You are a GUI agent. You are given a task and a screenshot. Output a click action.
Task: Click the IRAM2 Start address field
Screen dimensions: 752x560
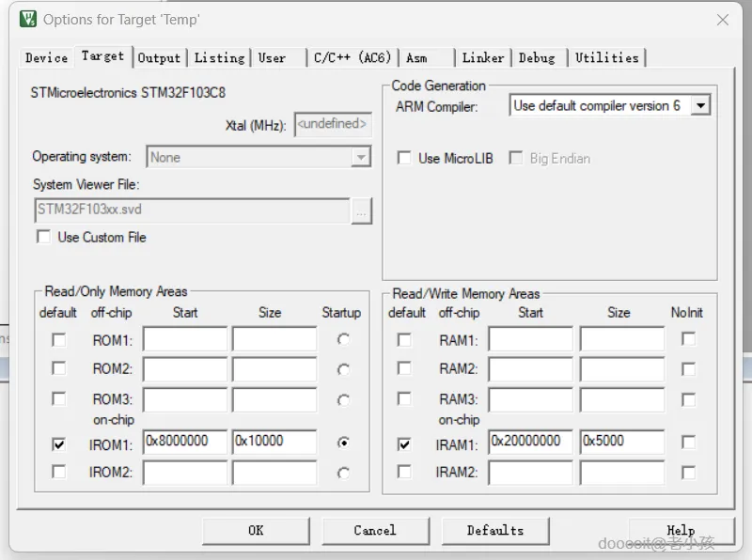(x=531, y=473)
